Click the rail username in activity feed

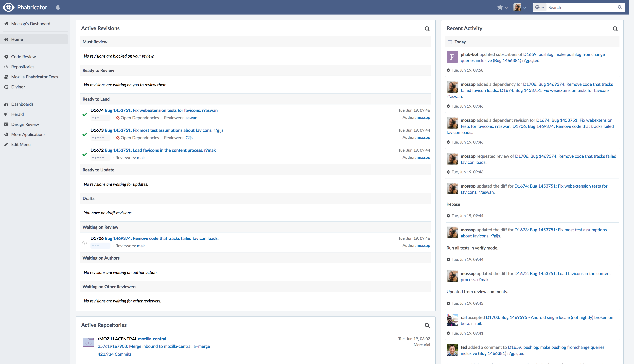pos(464,317)
